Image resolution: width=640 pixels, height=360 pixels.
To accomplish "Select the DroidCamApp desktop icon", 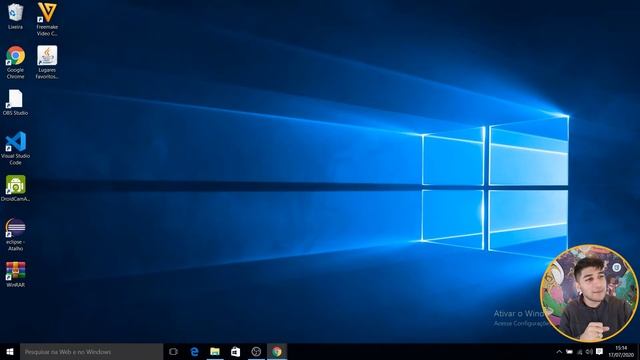I will (15, 188).
